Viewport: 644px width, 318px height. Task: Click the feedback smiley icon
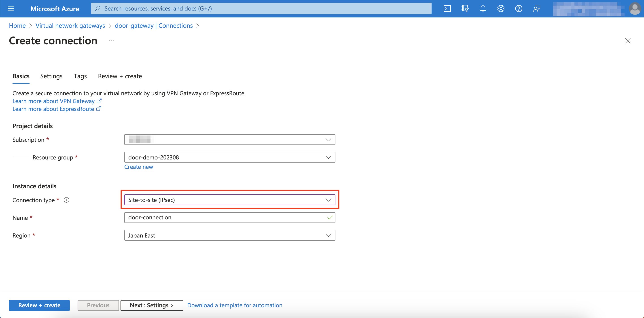pos(536,8)
